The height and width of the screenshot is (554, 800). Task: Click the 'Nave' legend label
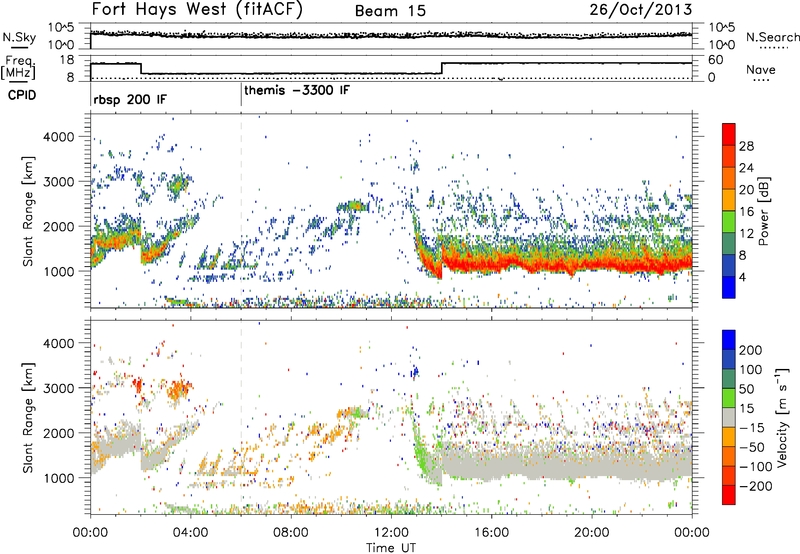tap(761, 69)
